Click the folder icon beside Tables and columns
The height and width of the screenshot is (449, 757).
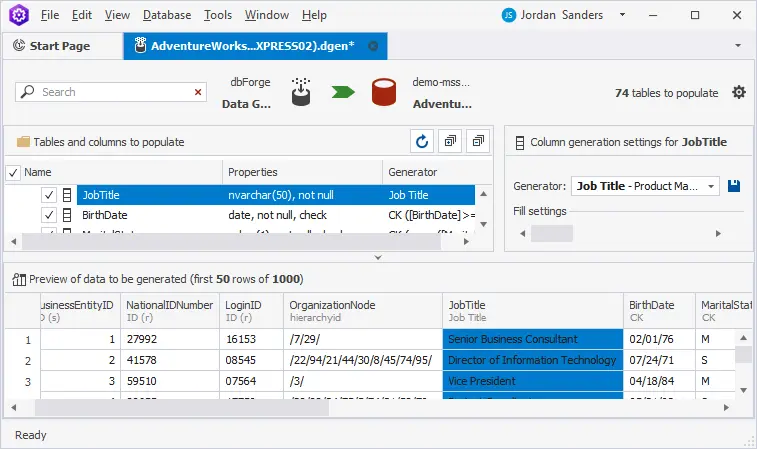23,141
